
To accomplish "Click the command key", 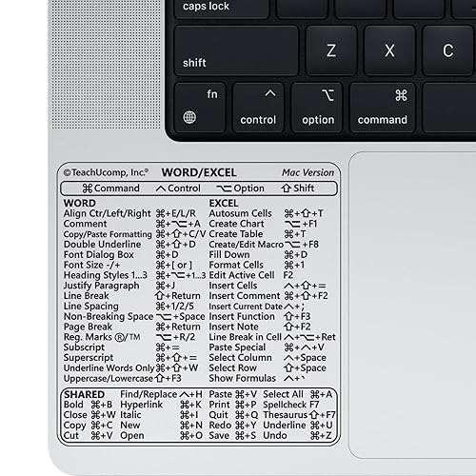I will [383, 108].
